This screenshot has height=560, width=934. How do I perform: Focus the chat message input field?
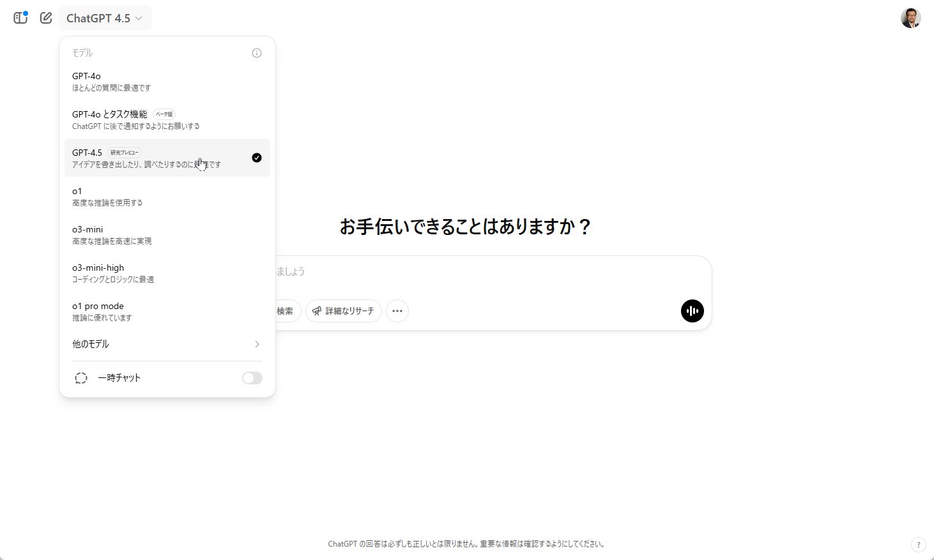(x=493, y=272)
